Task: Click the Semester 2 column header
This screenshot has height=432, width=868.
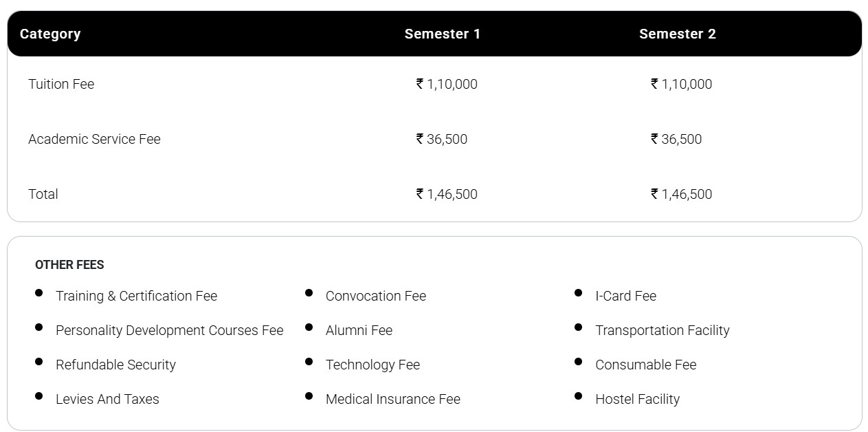Action: tap(677, 34)
